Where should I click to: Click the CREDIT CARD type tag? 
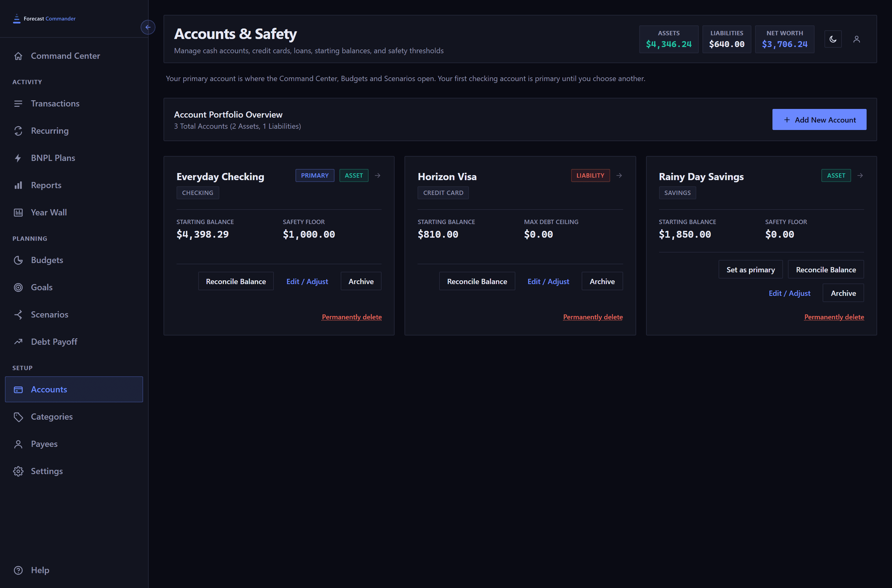point(443,193)
